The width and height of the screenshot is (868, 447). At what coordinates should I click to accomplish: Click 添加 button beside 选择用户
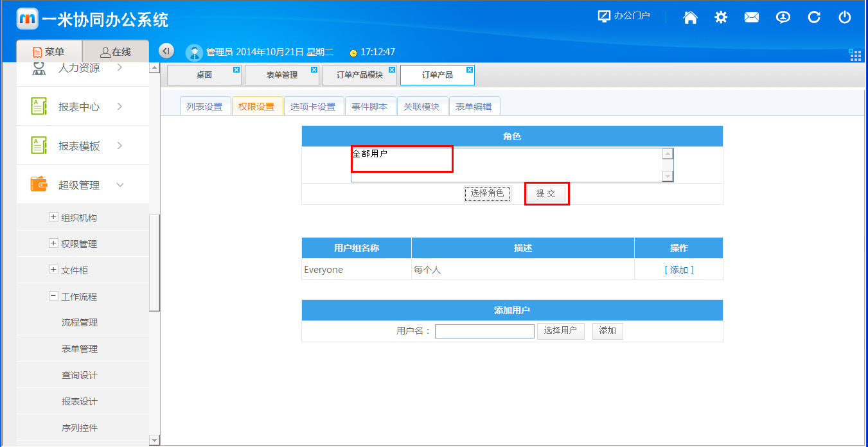[607, 331]
